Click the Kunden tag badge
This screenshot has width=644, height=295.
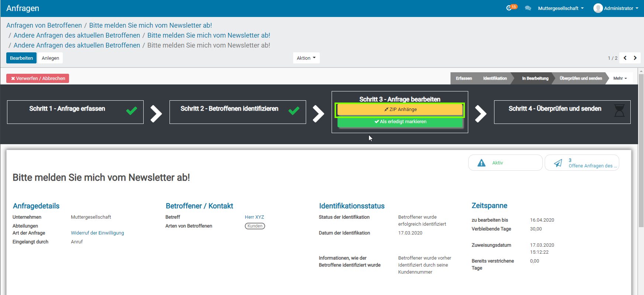pos(255,226)
